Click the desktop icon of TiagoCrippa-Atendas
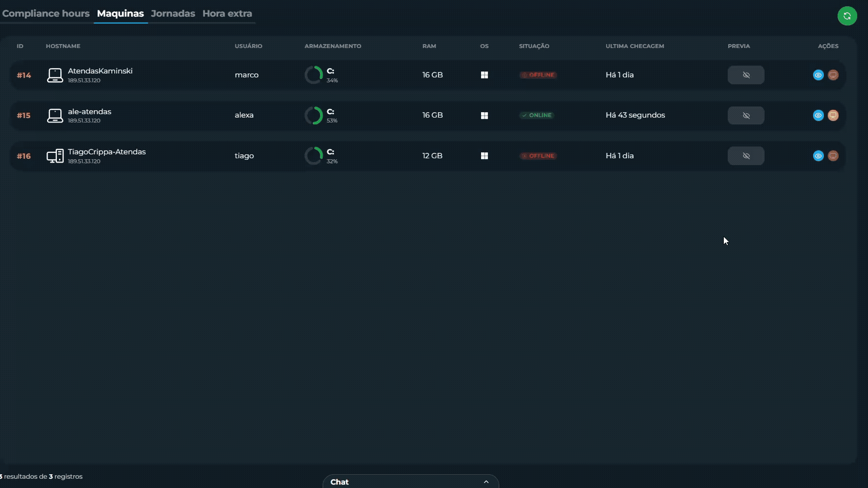 [x=55, y=156]
